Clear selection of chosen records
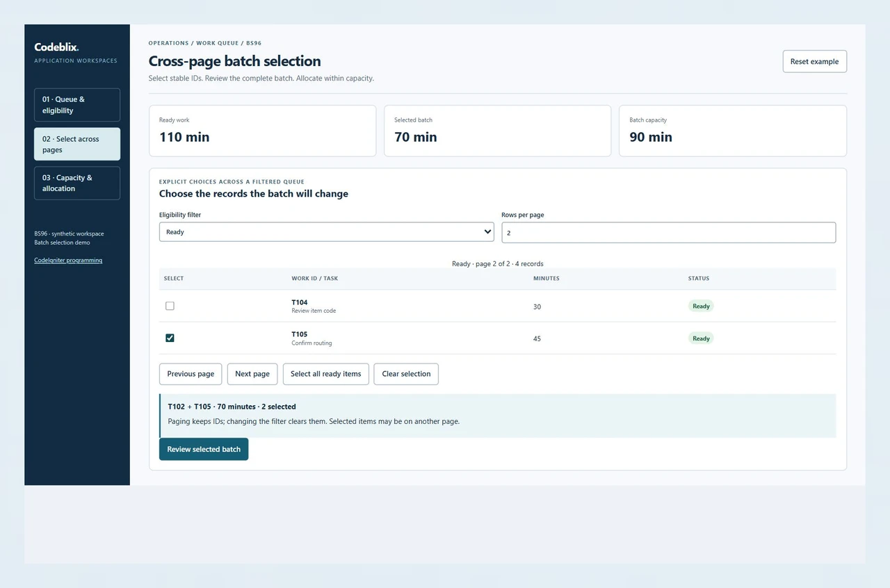 click(x=406, y=374)
